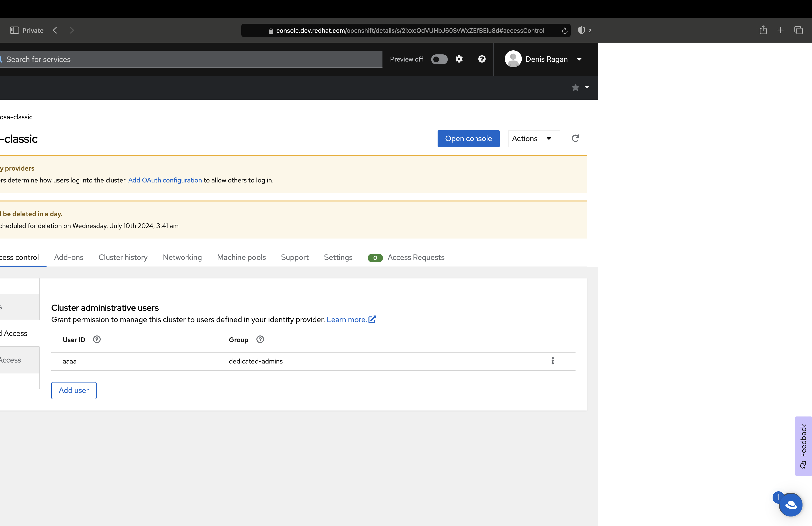Open the help question mark icon

(x=482, y=59)
